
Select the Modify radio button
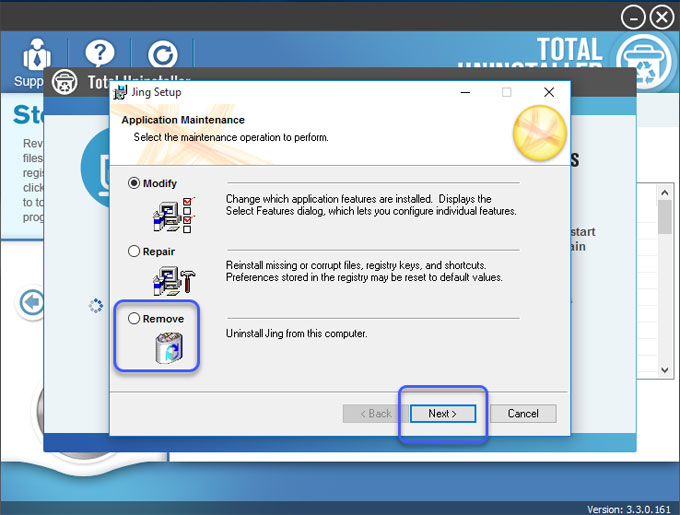(x=134, y=183)
